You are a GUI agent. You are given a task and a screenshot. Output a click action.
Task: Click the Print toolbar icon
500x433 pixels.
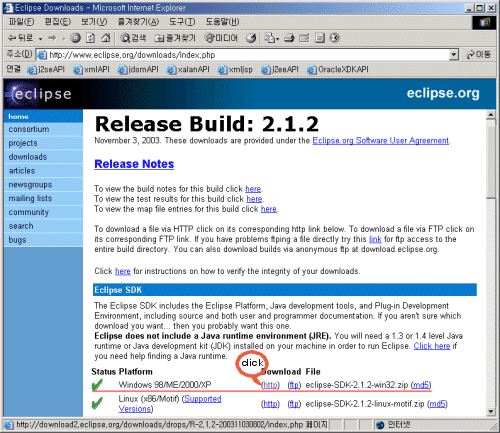click(289, 38)
